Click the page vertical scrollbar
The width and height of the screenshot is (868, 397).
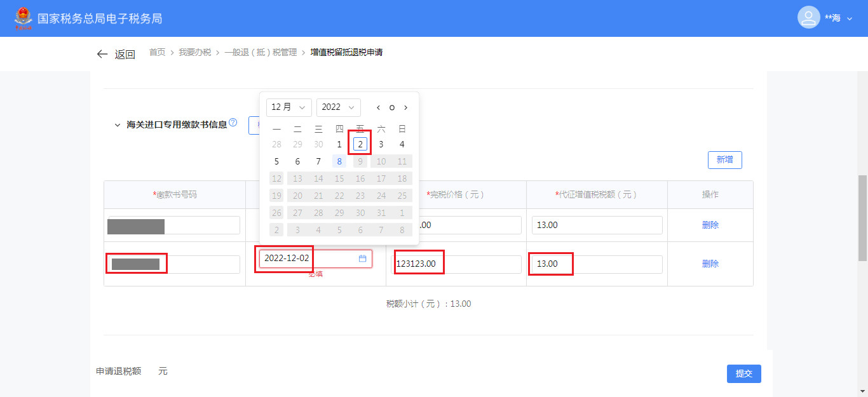click(x=862, y=216)
